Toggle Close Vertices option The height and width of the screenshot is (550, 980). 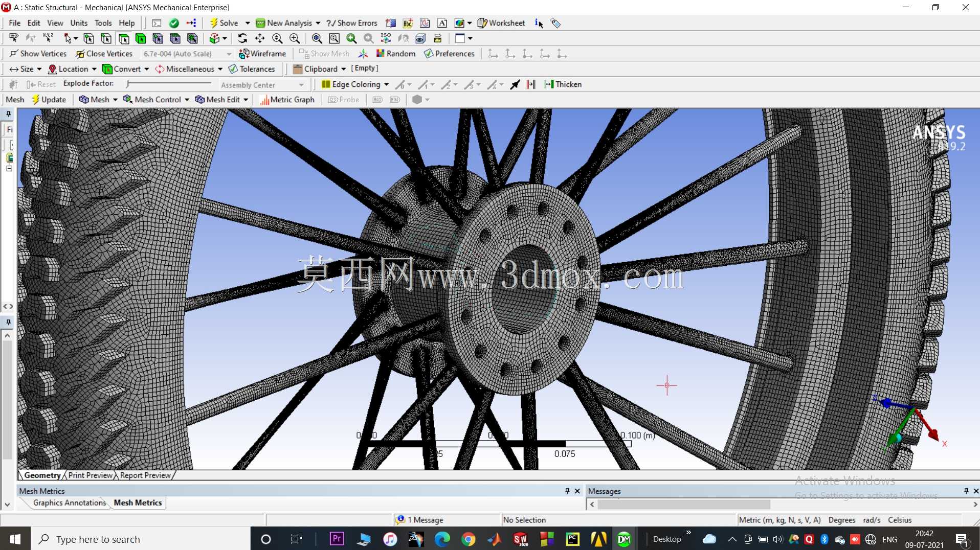coord(104,54)
